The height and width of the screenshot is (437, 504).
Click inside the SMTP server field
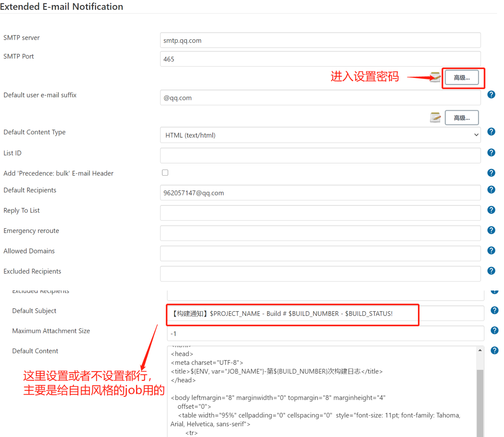320,40
